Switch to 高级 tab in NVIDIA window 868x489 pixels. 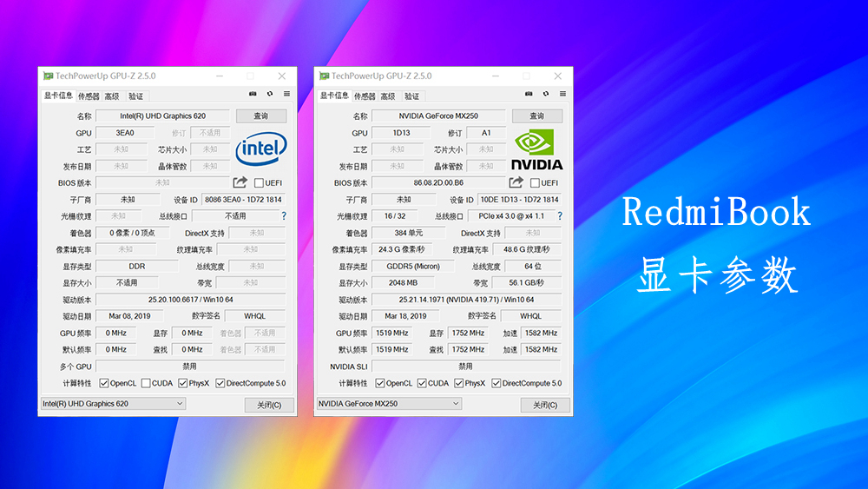[389, 96]
